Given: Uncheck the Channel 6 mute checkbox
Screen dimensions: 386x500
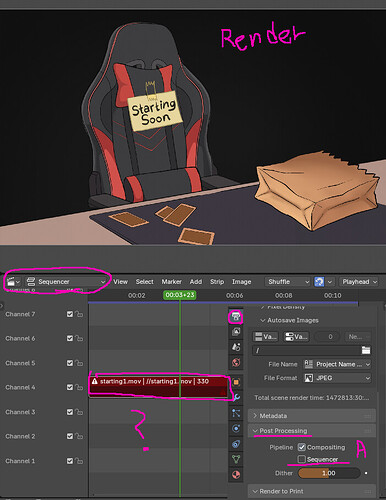Looking at the screenshot, I should click(70, 338).
